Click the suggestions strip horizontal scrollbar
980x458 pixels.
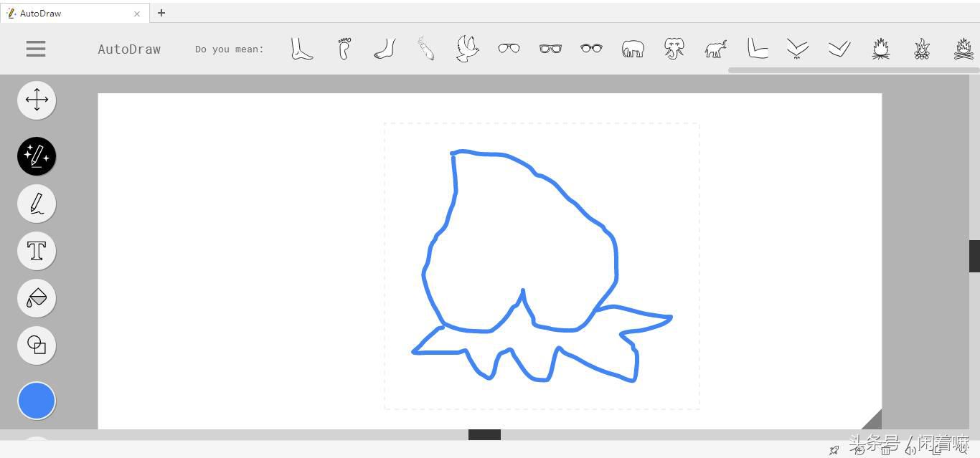click(x=852, y=70)
